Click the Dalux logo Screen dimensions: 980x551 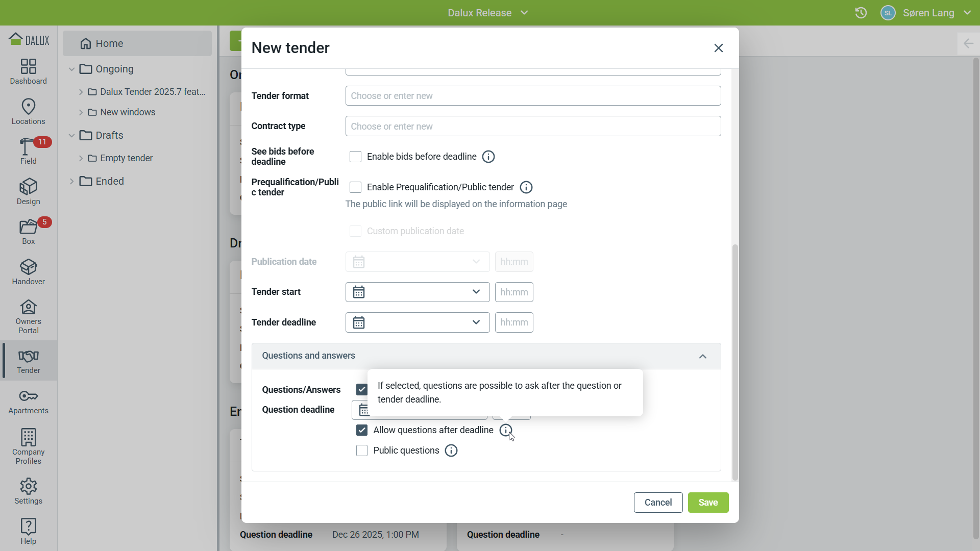pos(29,39)
